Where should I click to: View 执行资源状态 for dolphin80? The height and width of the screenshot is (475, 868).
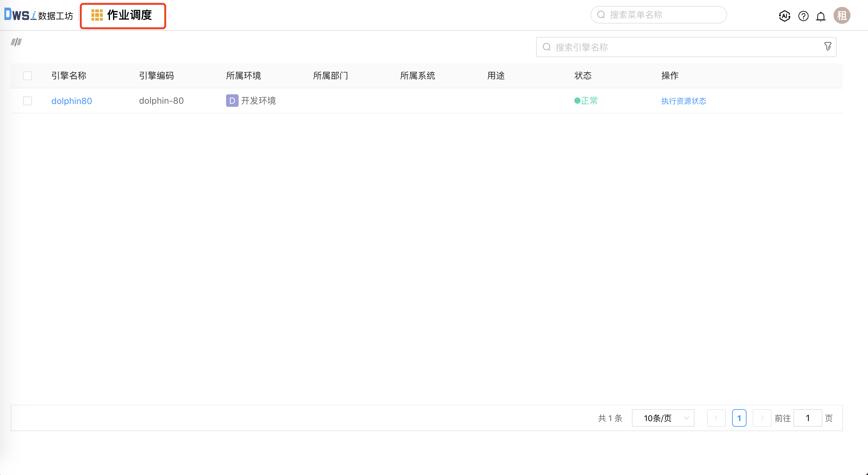coord(684,101)
